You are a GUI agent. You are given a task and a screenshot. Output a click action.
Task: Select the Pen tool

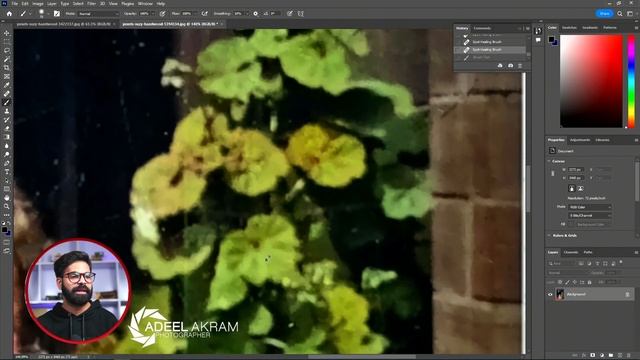(7, 163)
